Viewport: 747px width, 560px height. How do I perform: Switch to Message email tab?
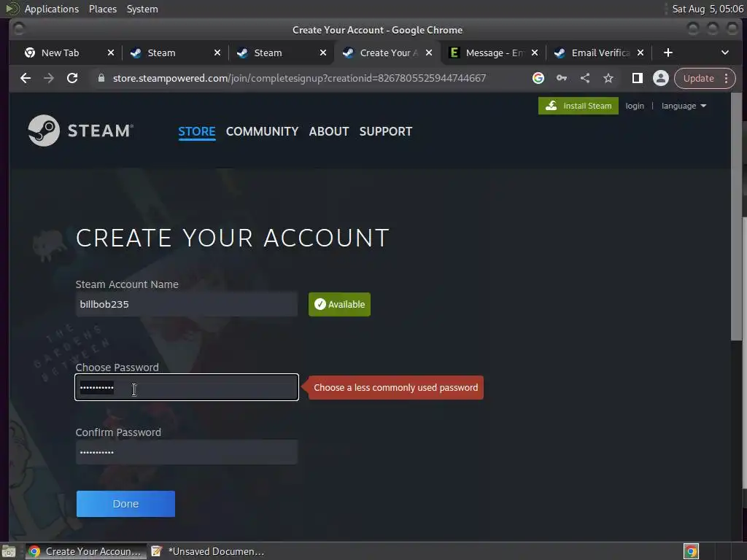(494, 52)
